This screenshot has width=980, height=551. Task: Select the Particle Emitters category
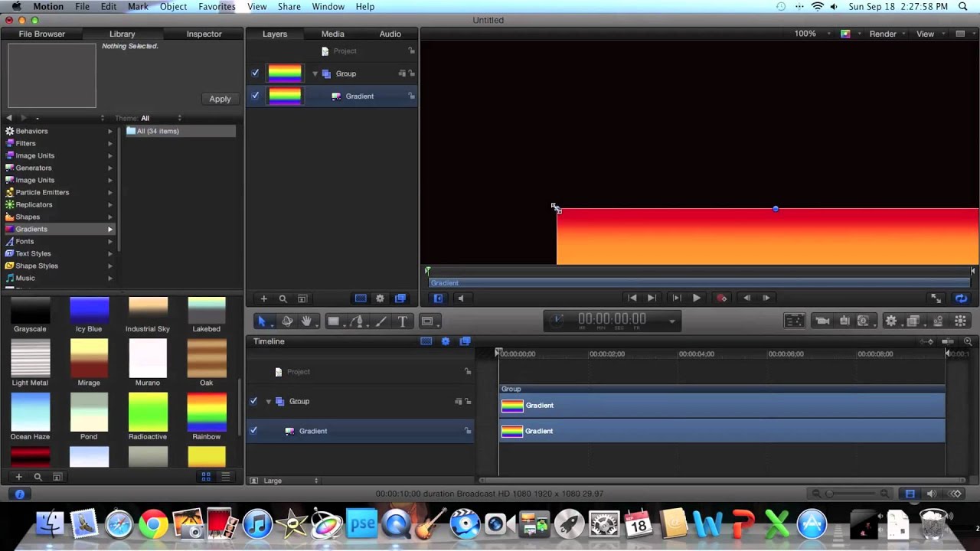[59, 192]
